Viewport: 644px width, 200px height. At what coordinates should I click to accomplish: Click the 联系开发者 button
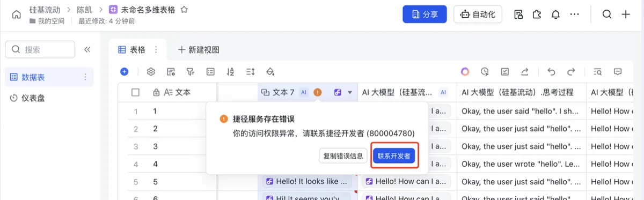[394, 156]
